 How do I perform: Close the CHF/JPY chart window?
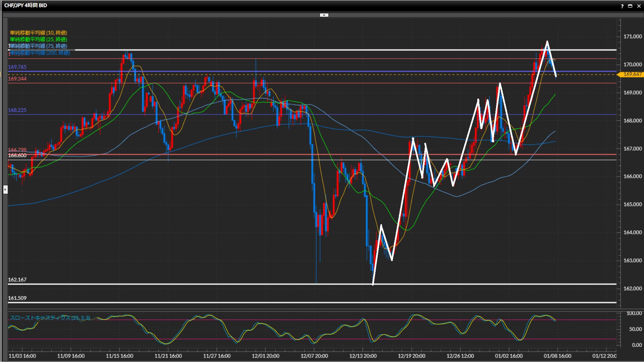[639, 6]
